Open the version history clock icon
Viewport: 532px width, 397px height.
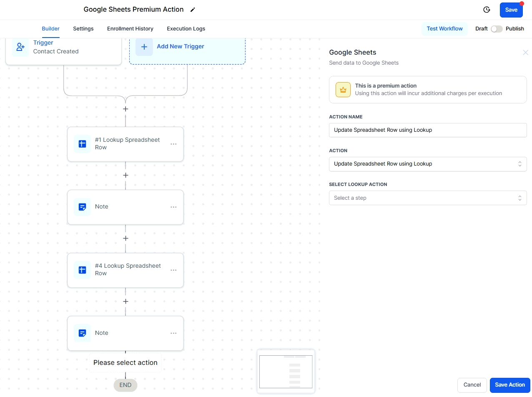pyautogui.click(x=486, y=10)
